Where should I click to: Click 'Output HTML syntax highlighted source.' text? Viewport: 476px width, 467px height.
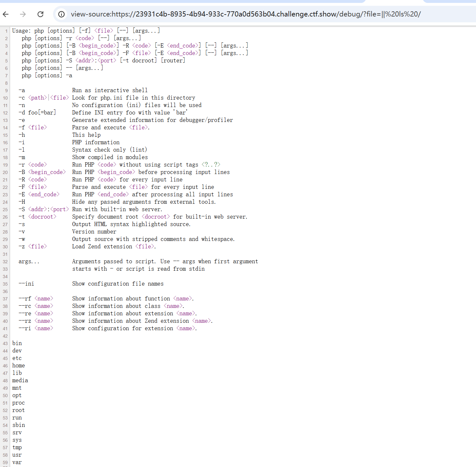[131, 224]
